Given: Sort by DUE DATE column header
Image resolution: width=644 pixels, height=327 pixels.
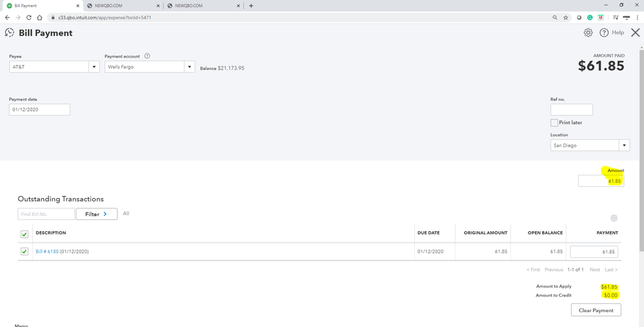Looking at the screenshot, I should [x=428, y=233].
